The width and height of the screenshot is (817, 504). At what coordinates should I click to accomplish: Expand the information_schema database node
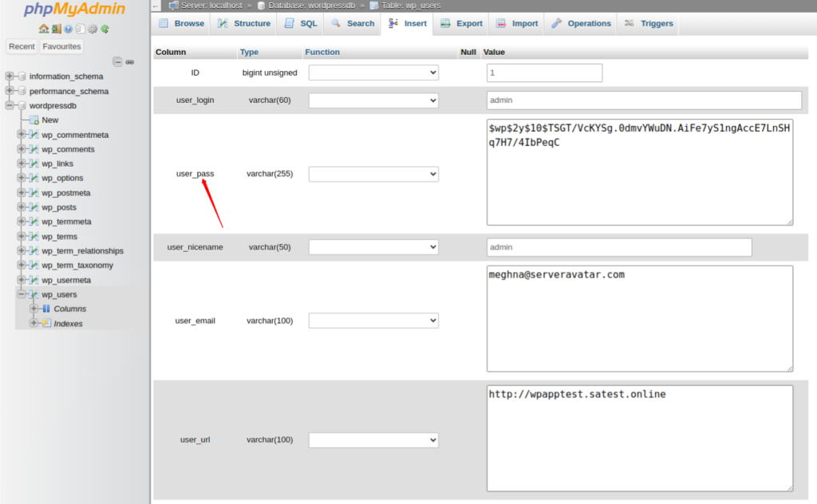10,76
